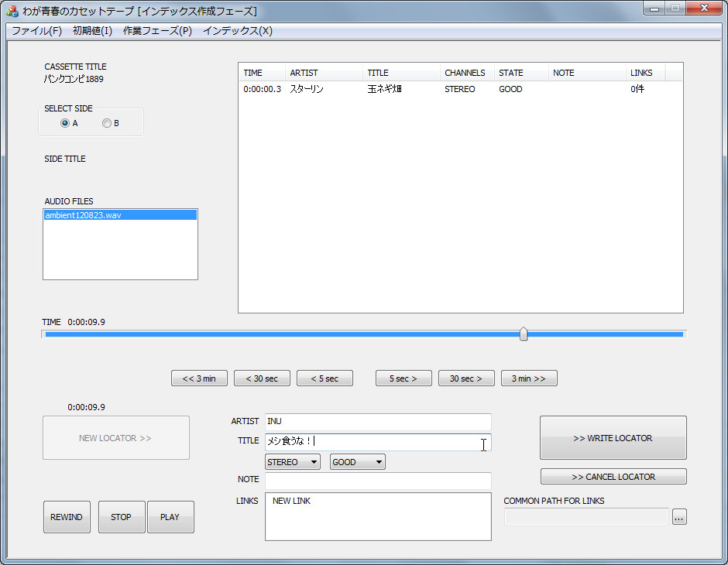
Task: Focus the ARTIST input field
Action: click(x=378, y=421)
